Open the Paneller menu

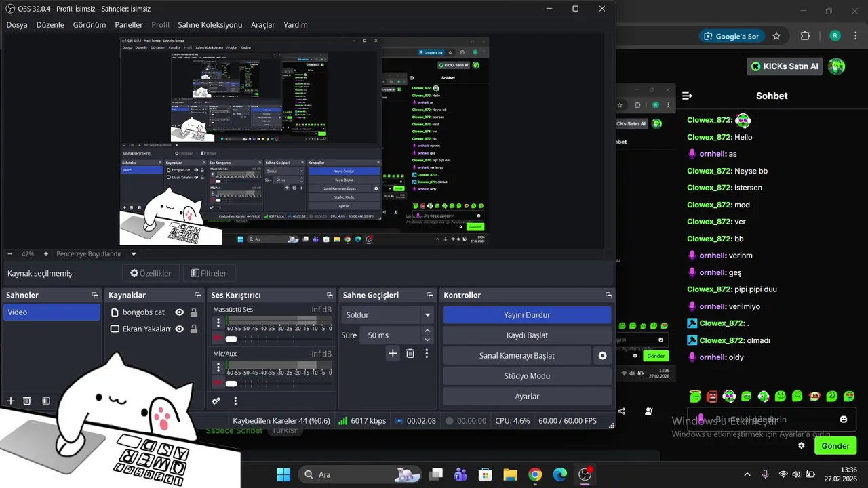click(x=129, y=25)
